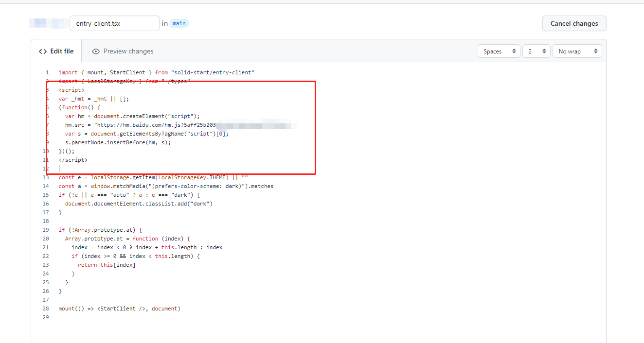This screenshot has width=644, height=343.
Task: Click the 'if (!e || e === "auto"' line
Action: [129, 195]
